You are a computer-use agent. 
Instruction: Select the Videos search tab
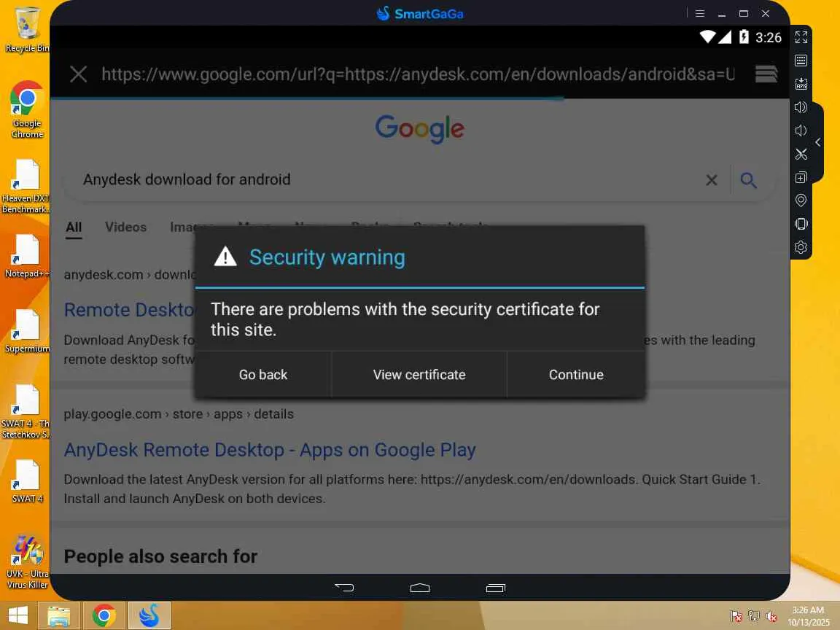click(x=126, y=227)
